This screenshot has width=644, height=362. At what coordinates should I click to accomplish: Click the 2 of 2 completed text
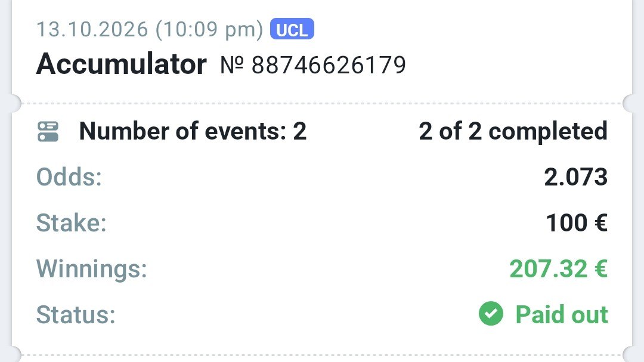513,131
